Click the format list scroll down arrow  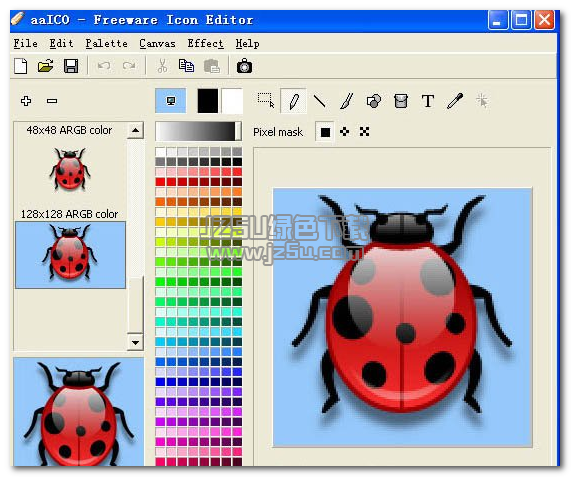[x=135, y=343]
